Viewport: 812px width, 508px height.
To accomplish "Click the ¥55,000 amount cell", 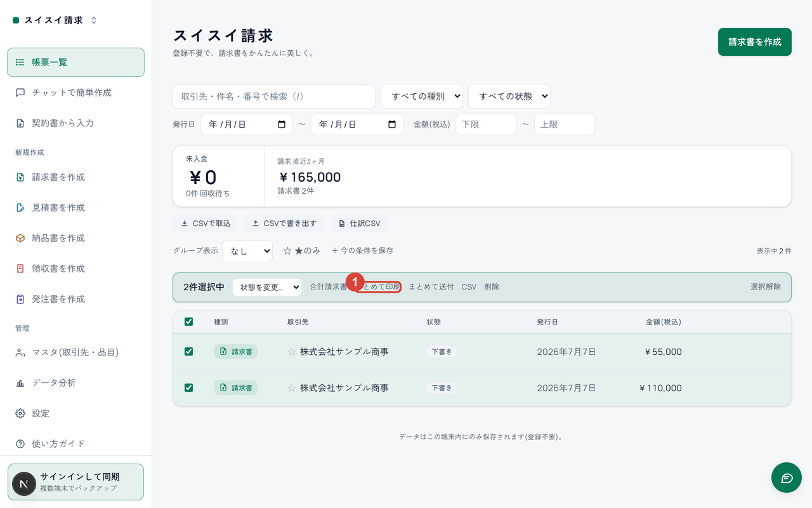I will click(663, 352).
